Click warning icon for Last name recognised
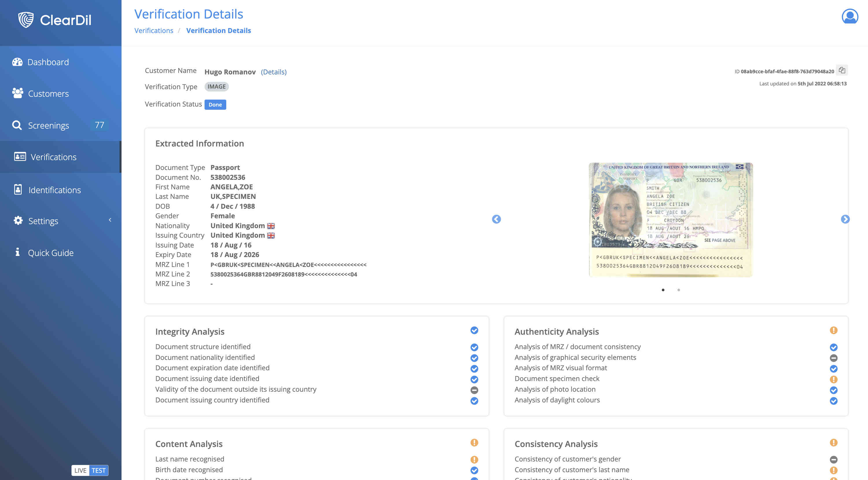868x480 pixels. pos(474,459)
